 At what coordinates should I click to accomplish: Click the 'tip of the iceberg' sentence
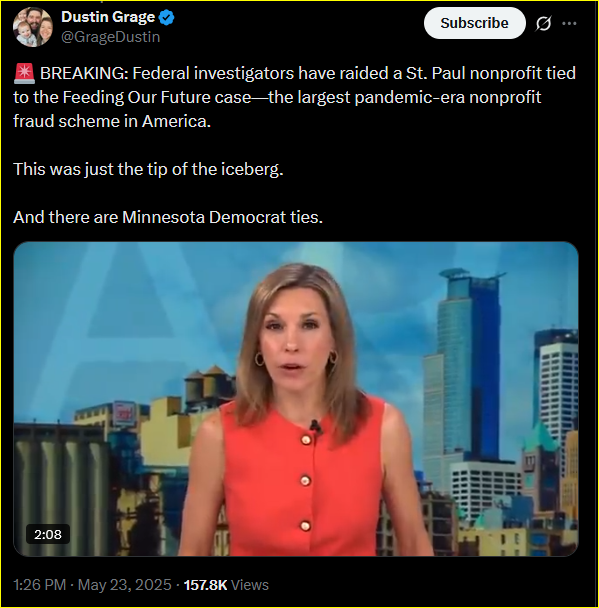[x=148, y=169]
